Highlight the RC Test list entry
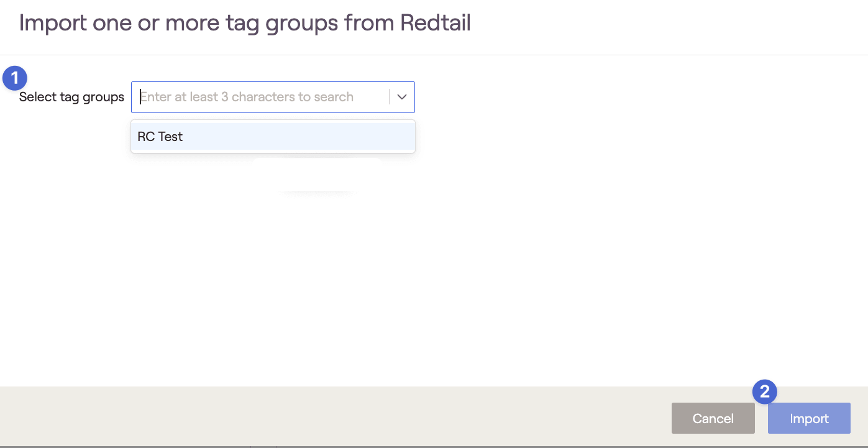The width and height of the screenshot is (868, 448). coord(273,137)
